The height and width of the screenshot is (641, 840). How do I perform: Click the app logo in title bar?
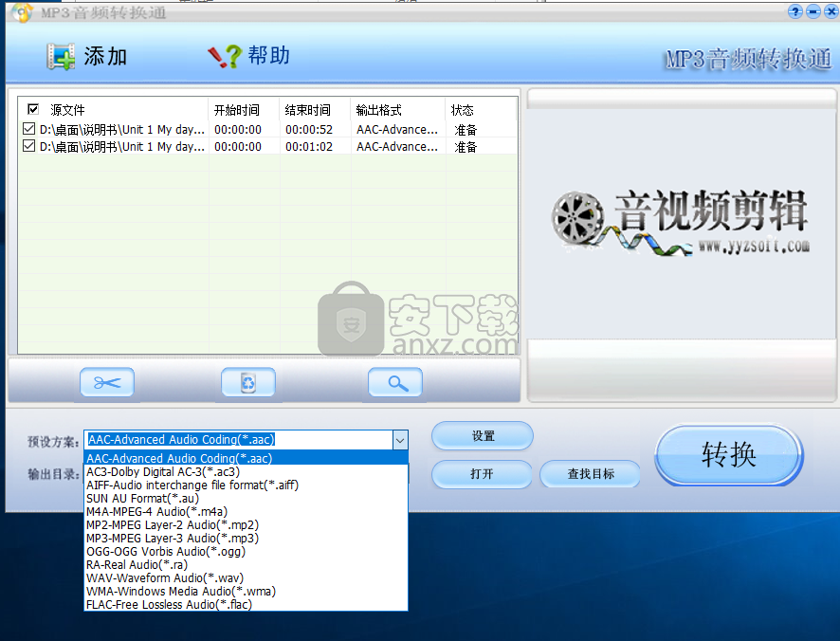pyautogui.click(x=23, y=11)
